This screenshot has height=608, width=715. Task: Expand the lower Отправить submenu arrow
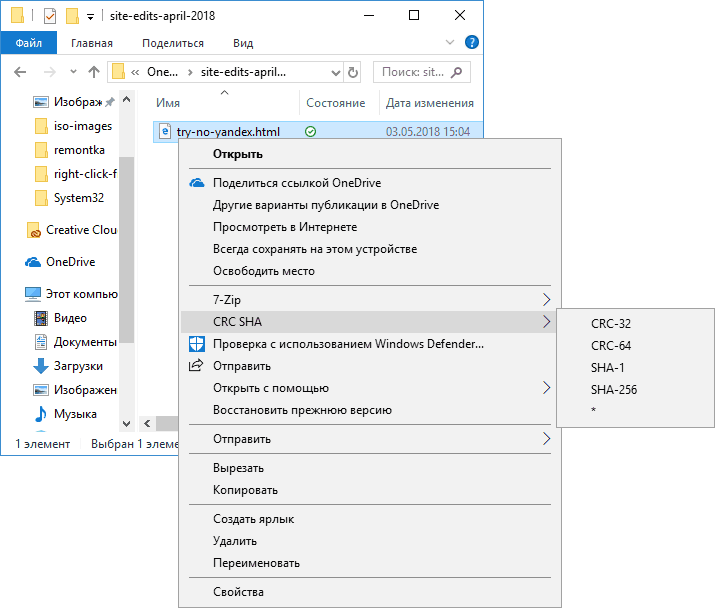(x=546, y=439)
